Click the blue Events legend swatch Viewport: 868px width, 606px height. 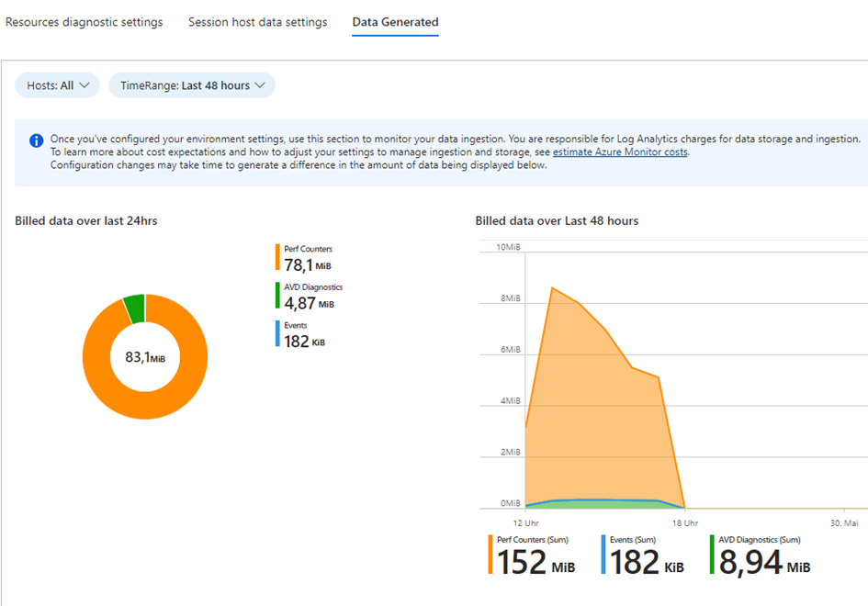[277, 333]
